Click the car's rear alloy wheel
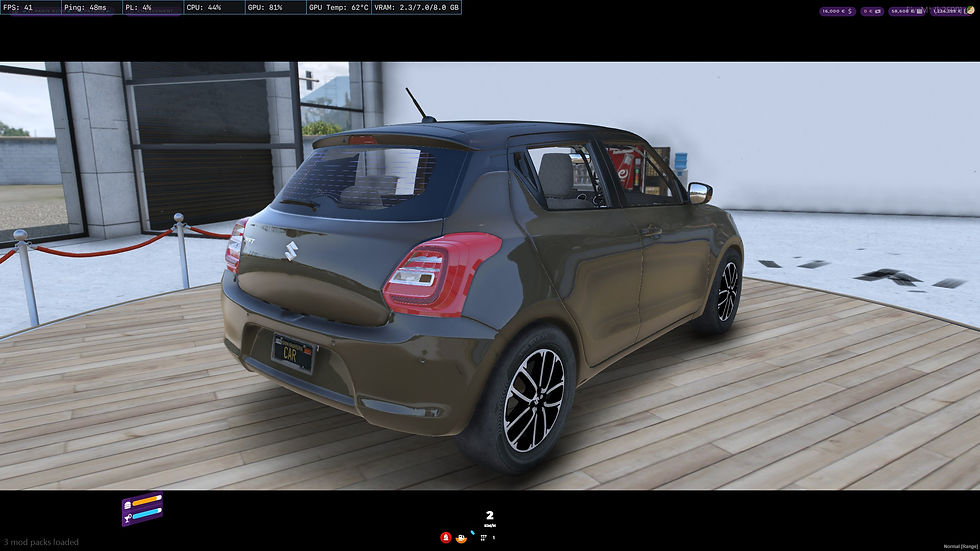Viewport: 980px width, 551px height. [x=533, y=400]
